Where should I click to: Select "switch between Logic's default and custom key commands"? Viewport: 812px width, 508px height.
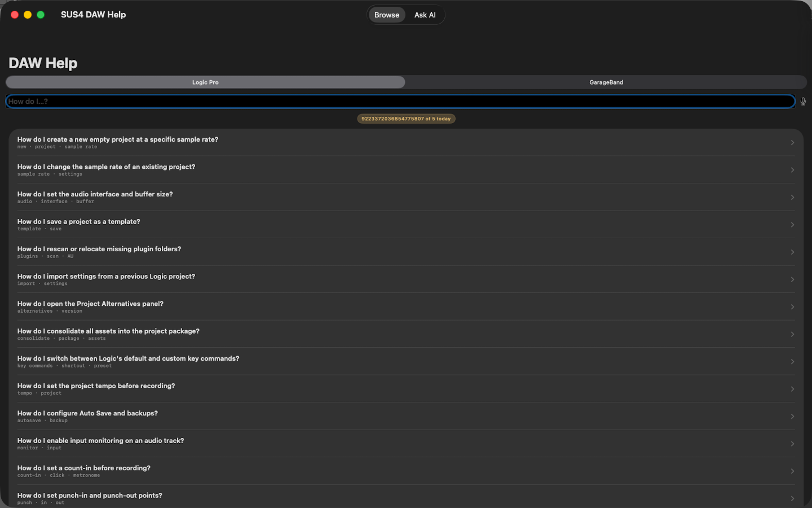(406, 361)
